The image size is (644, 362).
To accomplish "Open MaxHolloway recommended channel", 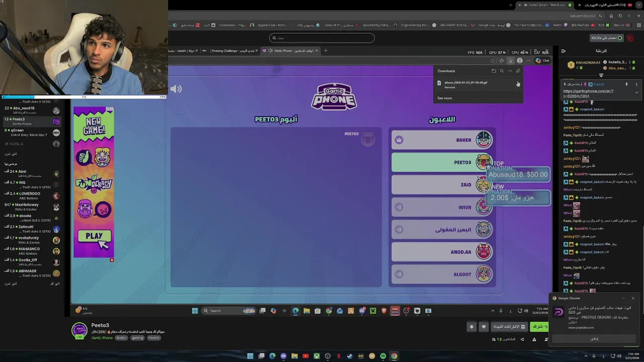I will (x=31, y=207).
